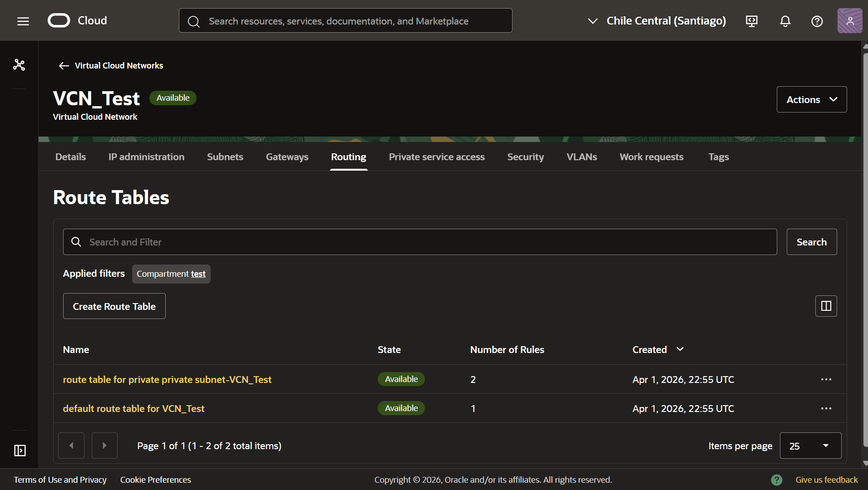Image resolution: width=868 pixels, height=490 pixels.
Task: Open the Cloud Shell developer tools icon
Action: tap(752, 21)
